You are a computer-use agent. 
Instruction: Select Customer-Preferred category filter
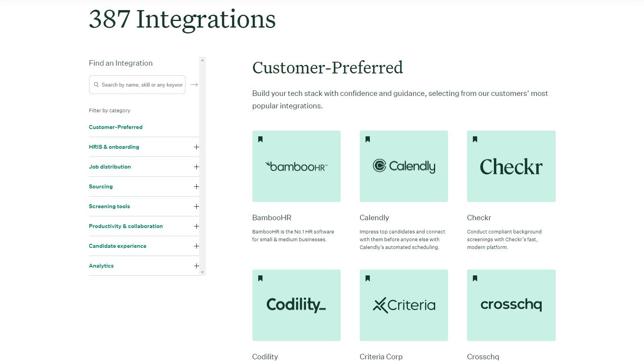115,127
